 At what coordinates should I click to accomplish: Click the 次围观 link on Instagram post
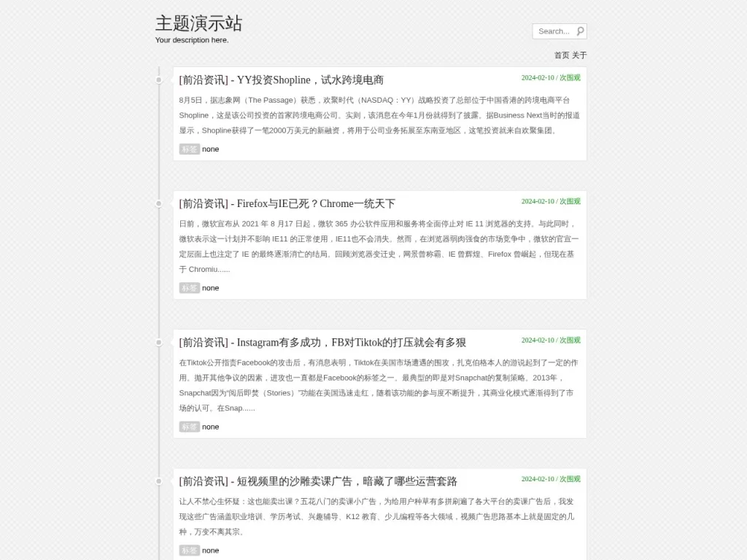(570, 341)
